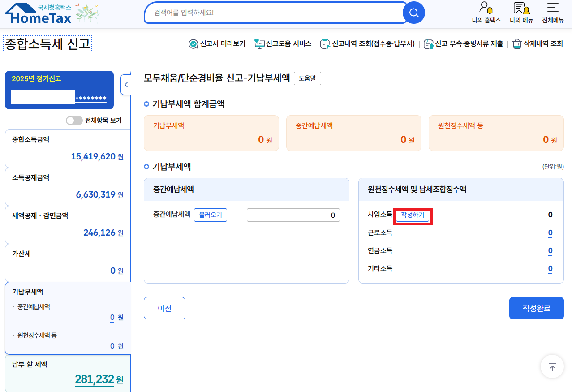The image size is (572, 392).
Task: Open 신고내역 조회(접수증·납부서) link text
Action: (x=374, y=44)
